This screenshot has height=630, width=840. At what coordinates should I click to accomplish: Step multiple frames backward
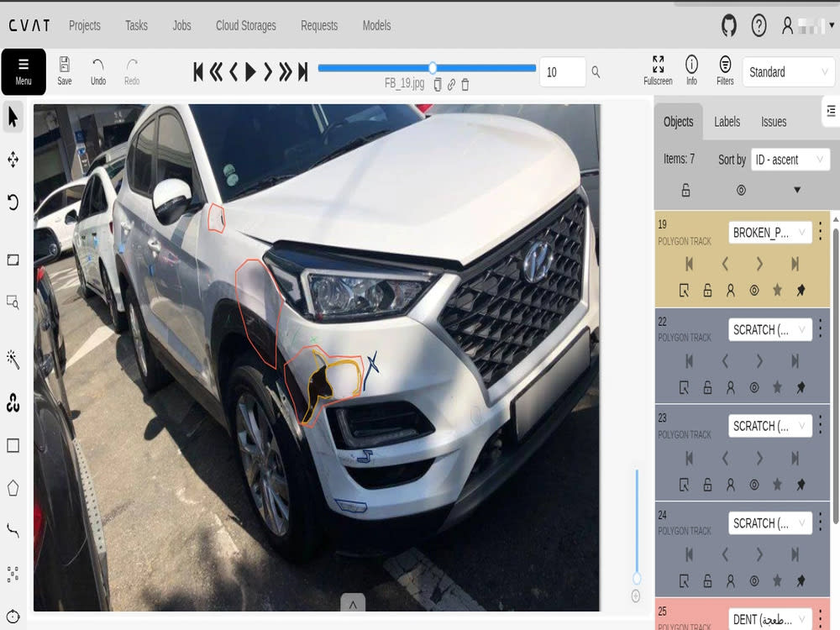[x=216, y=71]
